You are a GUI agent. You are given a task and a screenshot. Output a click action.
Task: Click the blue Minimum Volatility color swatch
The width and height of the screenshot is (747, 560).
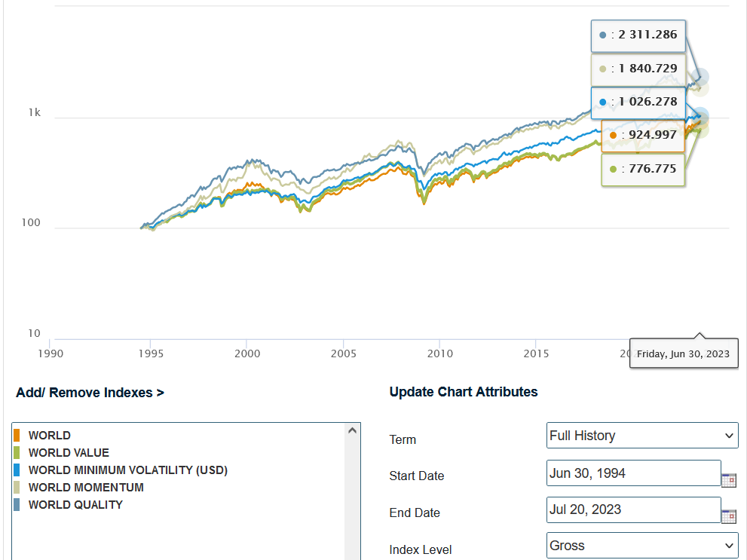tap(17, 470)
